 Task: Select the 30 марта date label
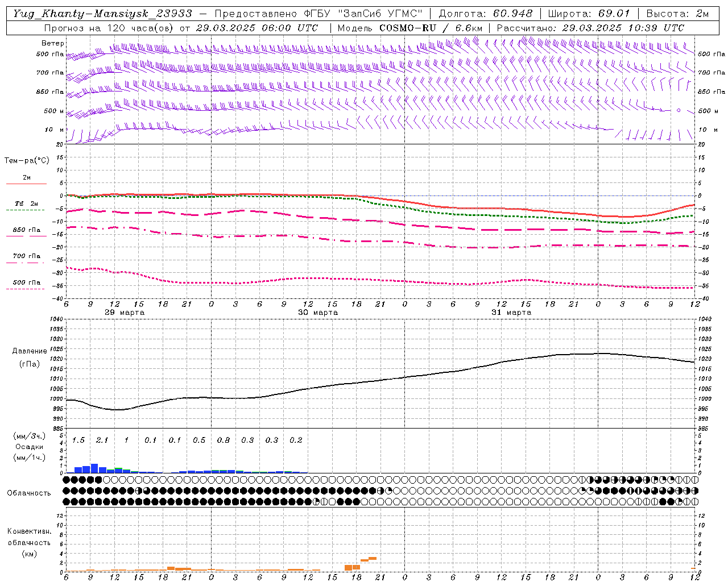(318, 313)
